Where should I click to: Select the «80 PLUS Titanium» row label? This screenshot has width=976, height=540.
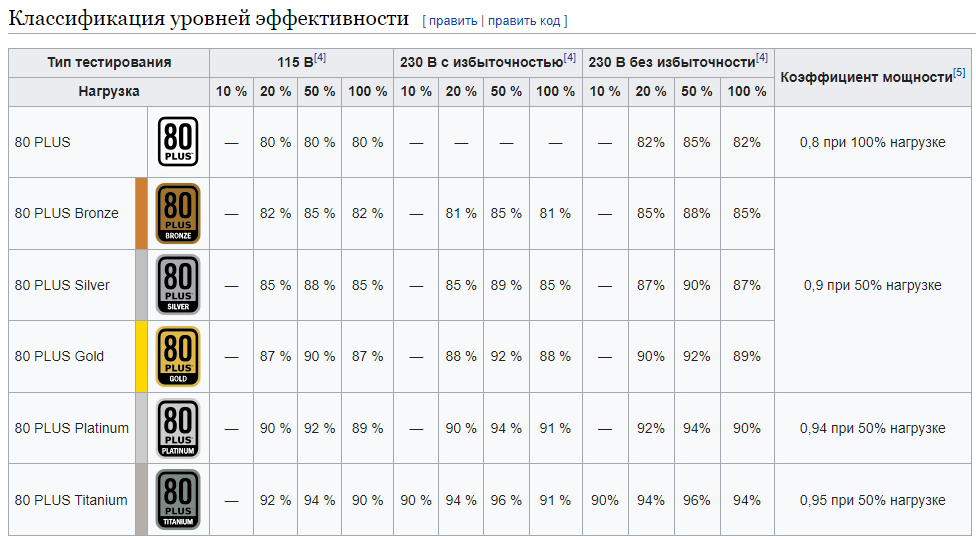(x=71, y=500)
